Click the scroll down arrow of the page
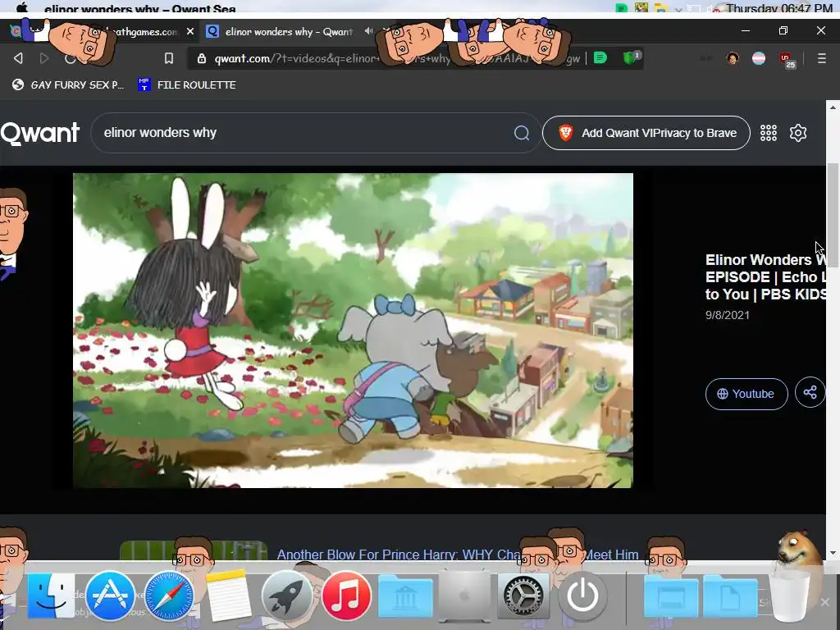This screenshot has width=840, height=630. pos(833,553)
